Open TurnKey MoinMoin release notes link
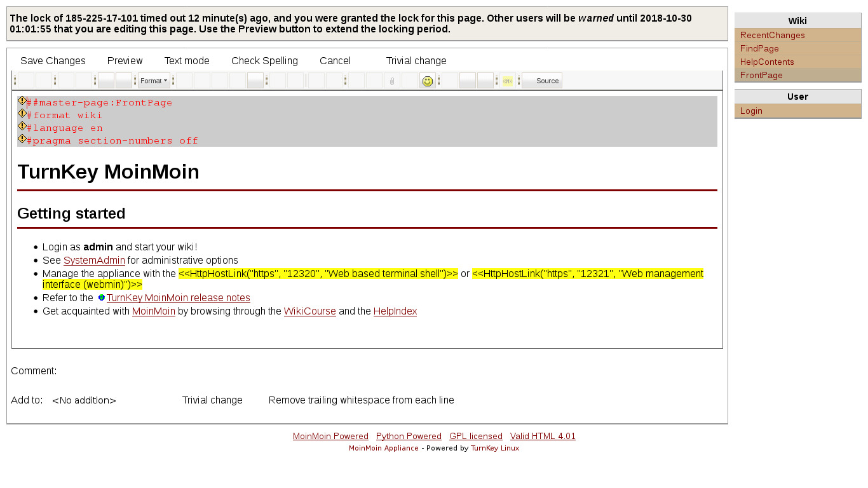The width and height of the screenshot is (868, 488). tap(179, 298)
